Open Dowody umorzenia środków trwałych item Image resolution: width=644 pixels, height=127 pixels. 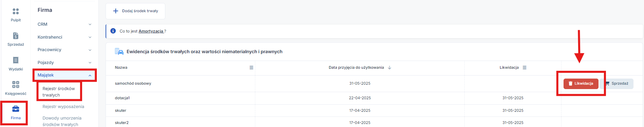[x=62, y=121]
